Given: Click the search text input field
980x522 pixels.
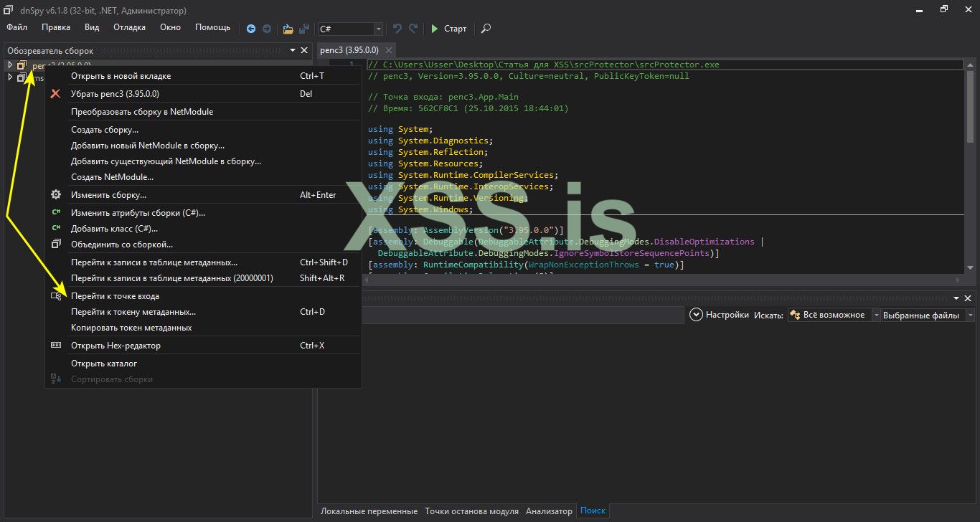Looking at the screenshot, I should click(x=524, y=315).
